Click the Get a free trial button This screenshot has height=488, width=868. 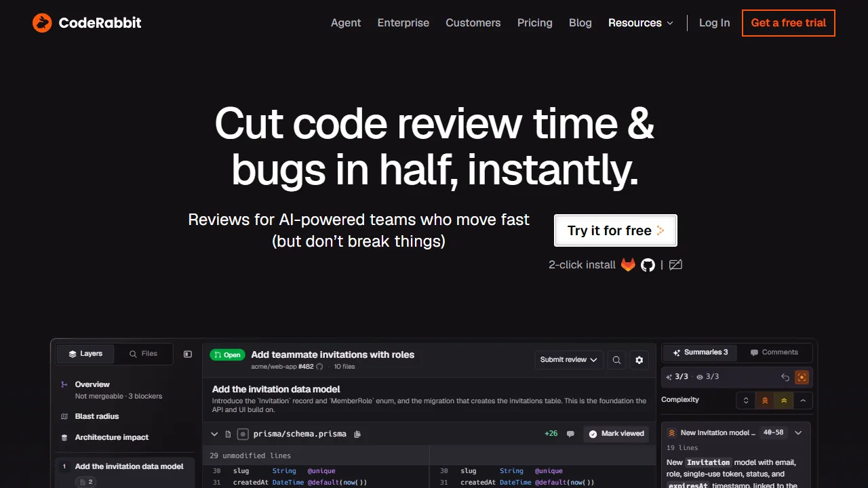789,23
